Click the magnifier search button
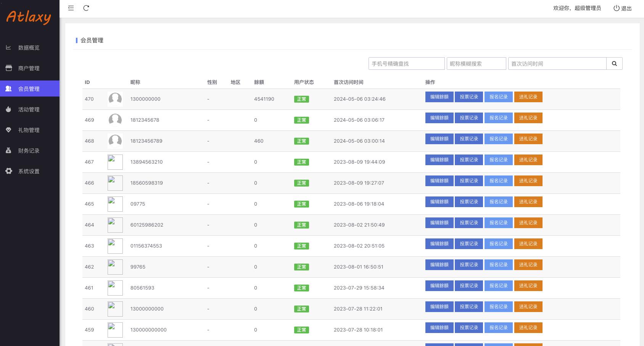Image resolution: width=644 pixels, height=346 pixels. (x=614, y=64)
